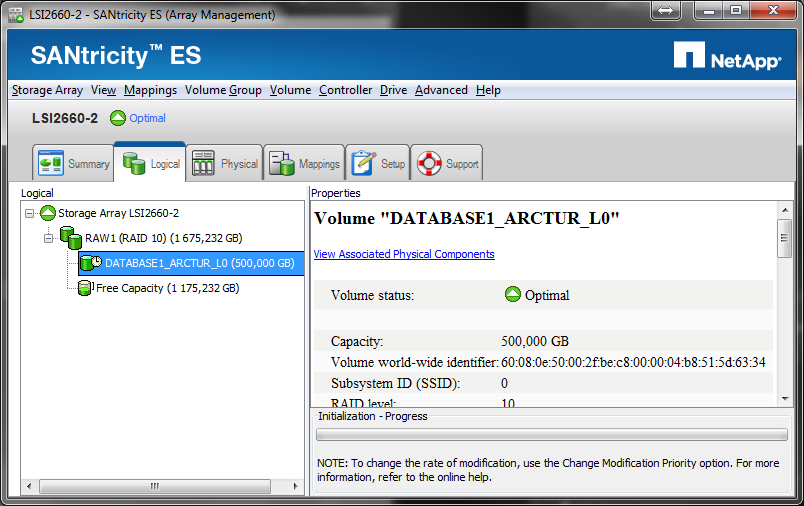The height and width of the screenshot is (506, 804).
Task: Click the Summary tab chart icon
Action: tap(51, 164)
